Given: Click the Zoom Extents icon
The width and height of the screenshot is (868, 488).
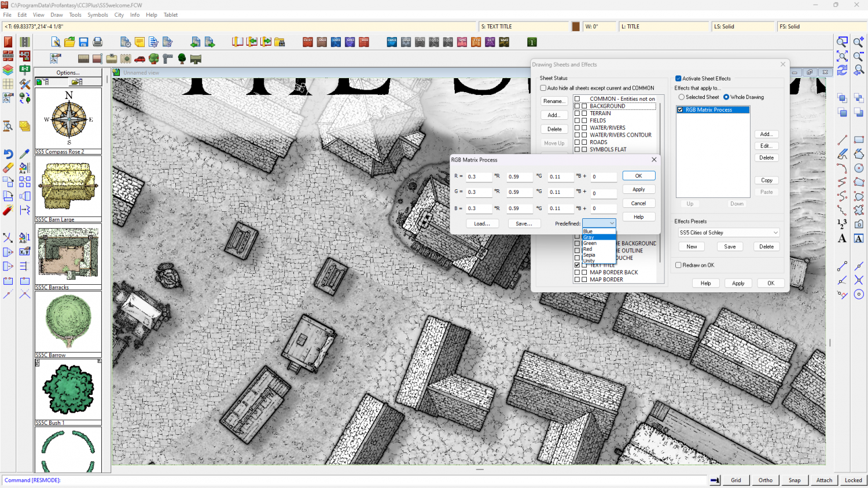Looking at the screenshot, I should tap(842, 56).
